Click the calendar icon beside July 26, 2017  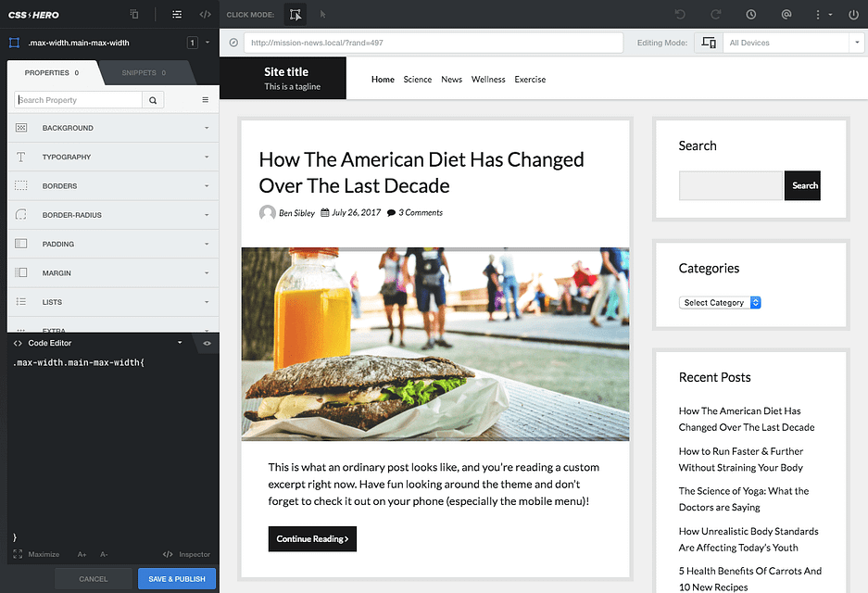click(x=325, y=212)
